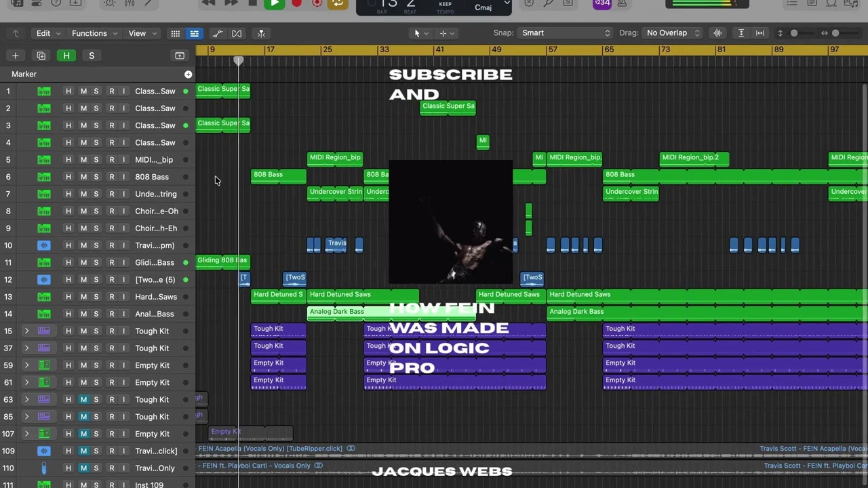Image resolution: width=868 pixels, height=488 pixels.
Task: Record-enable track 1 Class...Saw
Action: coord(112,91)
